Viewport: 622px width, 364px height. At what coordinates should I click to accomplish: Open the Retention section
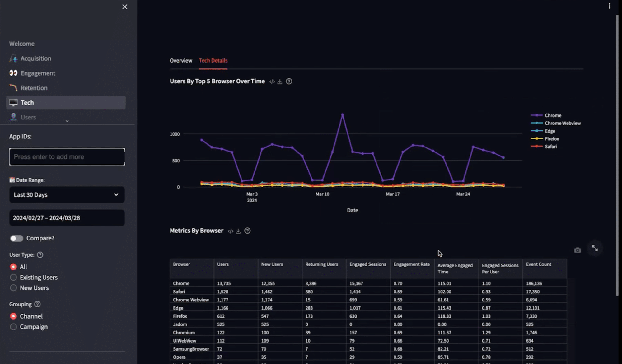point(34,88)
